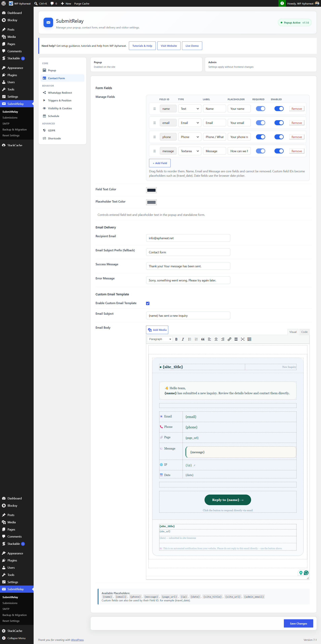Open the Field Text Color swatch
The width and height of the screenshot is (321, 644).
[x=151, y=190]
